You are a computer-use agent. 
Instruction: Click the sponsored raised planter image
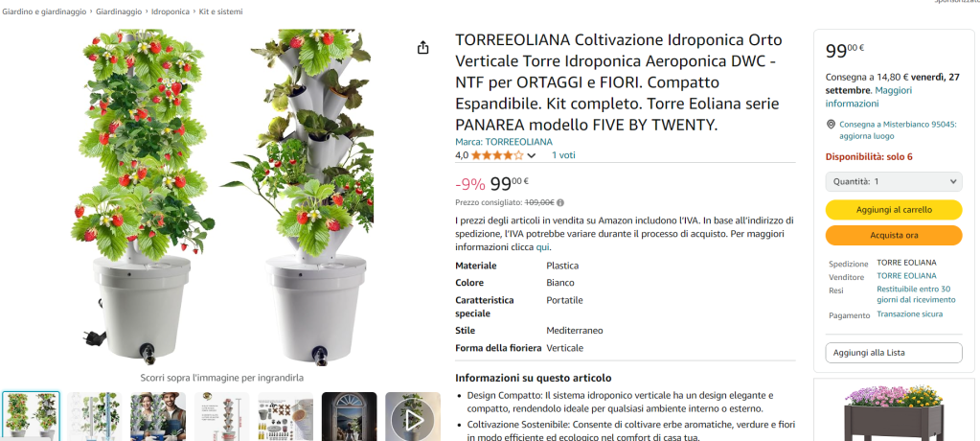[x=894, y=412]
